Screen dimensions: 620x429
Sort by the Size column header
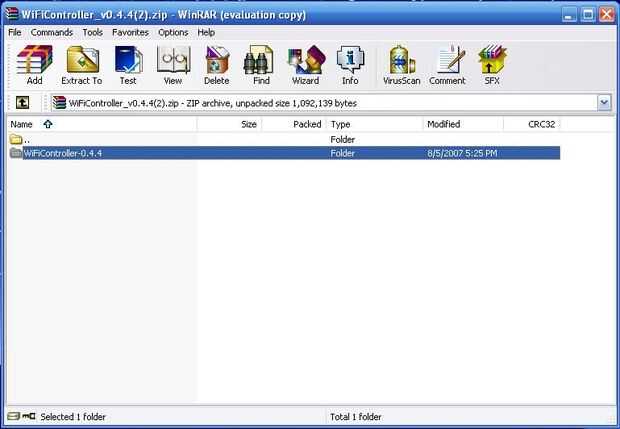coord(229,124)
